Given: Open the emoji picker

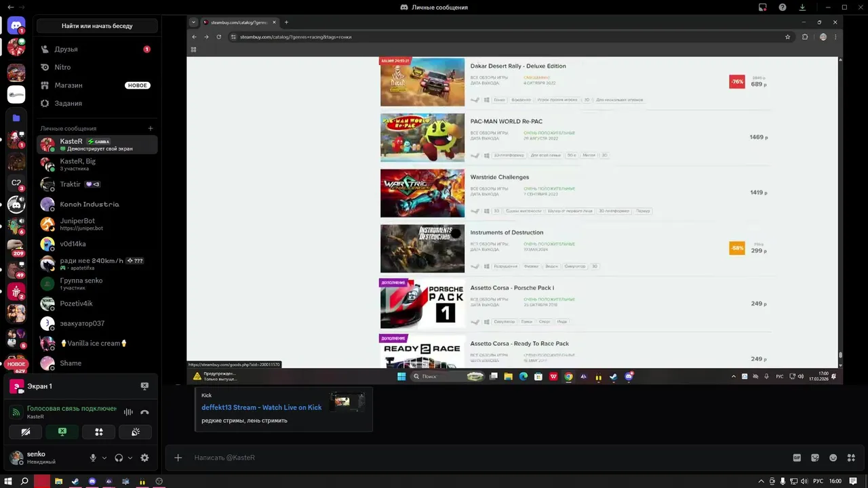Looking at the screenshot, I should pyautogui.click(x=833, y=457).
